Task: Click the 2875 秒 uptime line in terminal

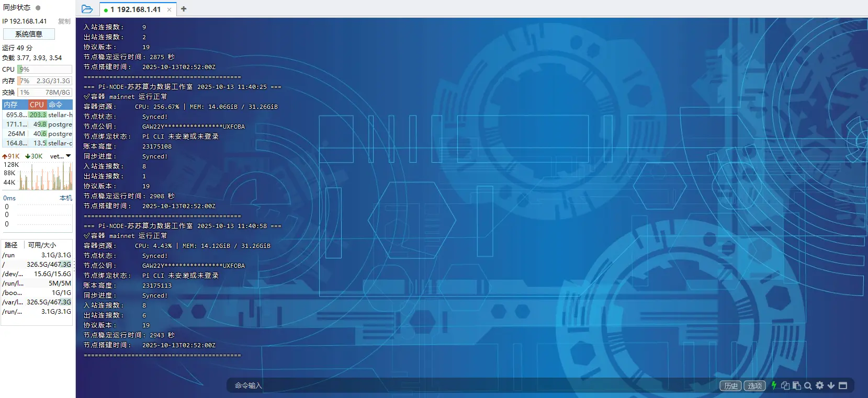Action: click(x=129, y=57)
